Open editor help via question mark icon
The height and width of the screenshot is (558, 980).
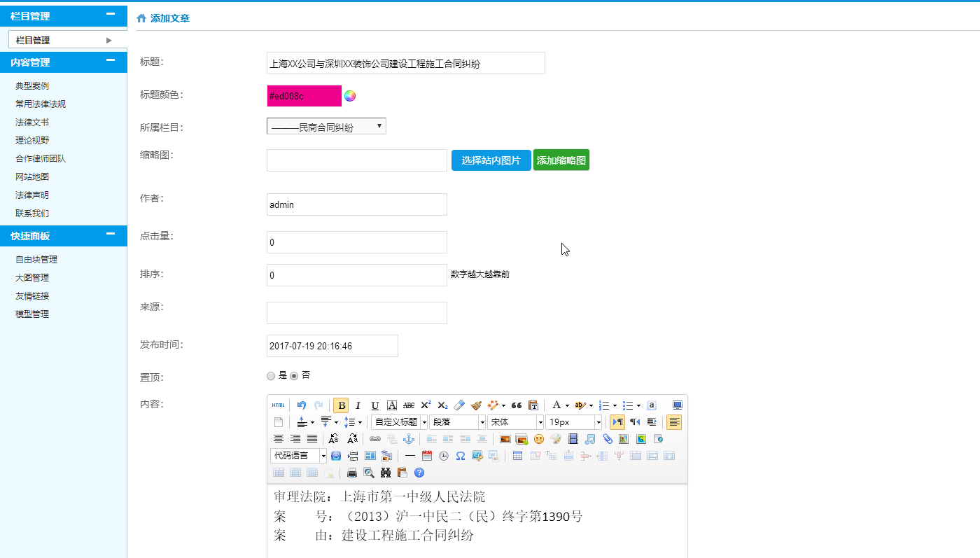coord(419,473)
